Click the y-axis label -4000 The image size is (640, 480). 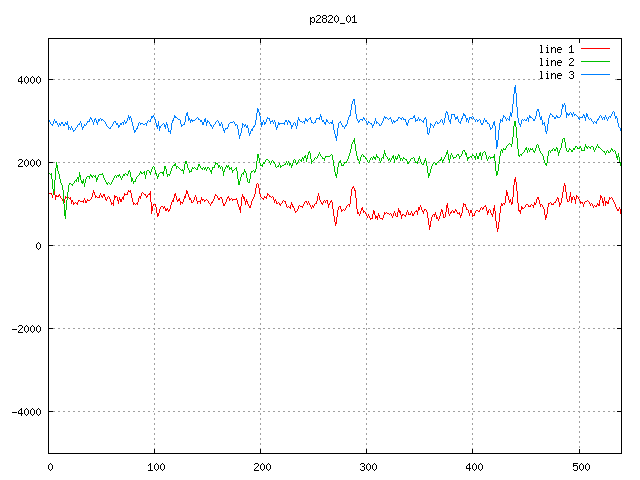point(27,412)
